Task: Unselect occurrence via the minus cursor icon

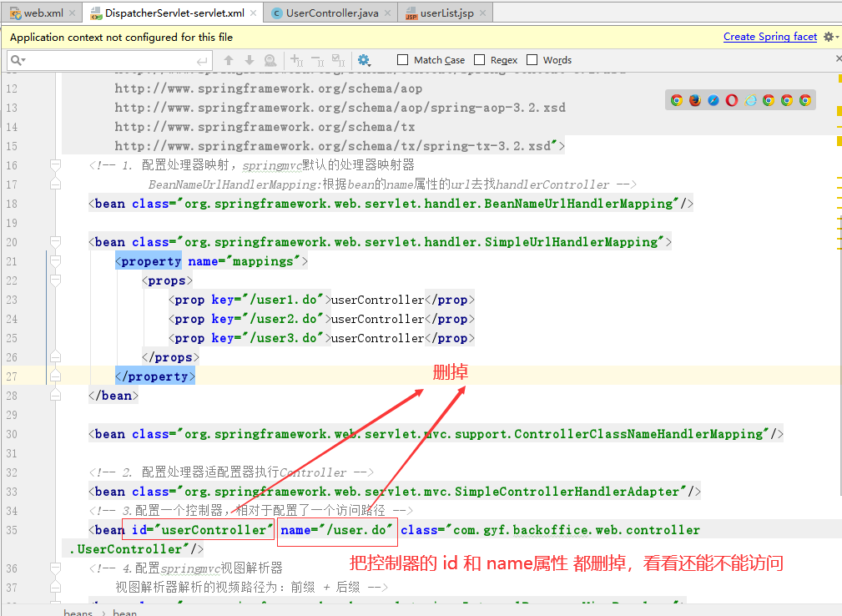Action: tap(317, 60)
